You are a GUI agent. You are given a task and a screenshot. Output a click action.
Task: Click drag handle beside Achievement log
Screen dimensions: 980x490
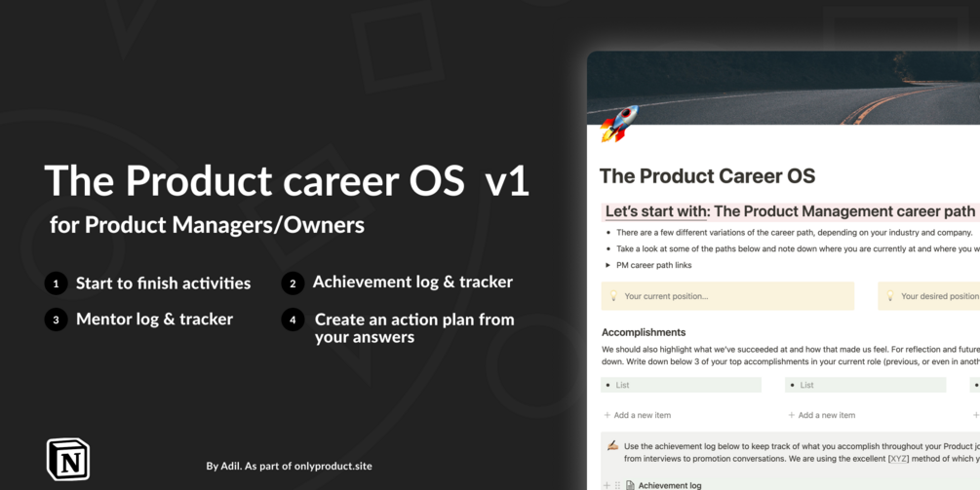tap(616, 485)
